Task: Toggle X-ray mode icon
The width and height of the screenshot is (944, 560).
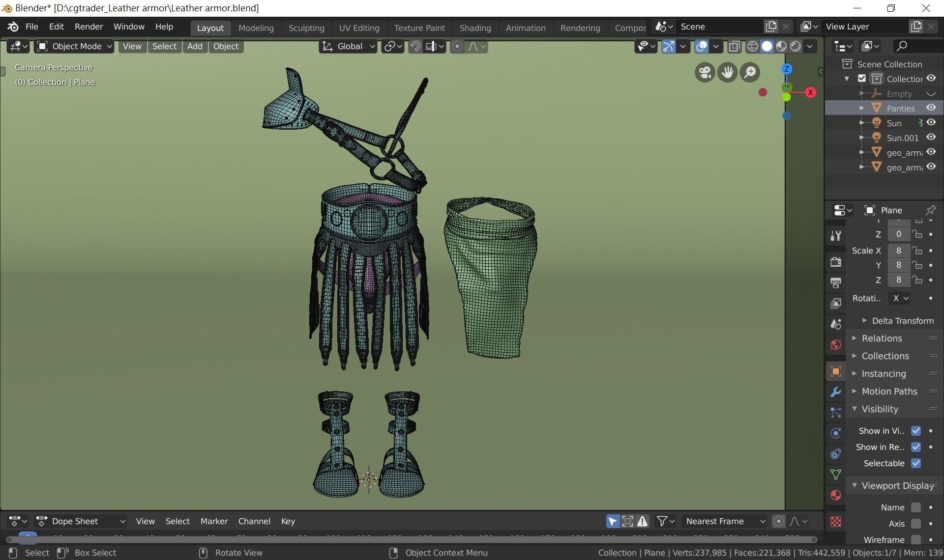Action: [x=734, y=46]
